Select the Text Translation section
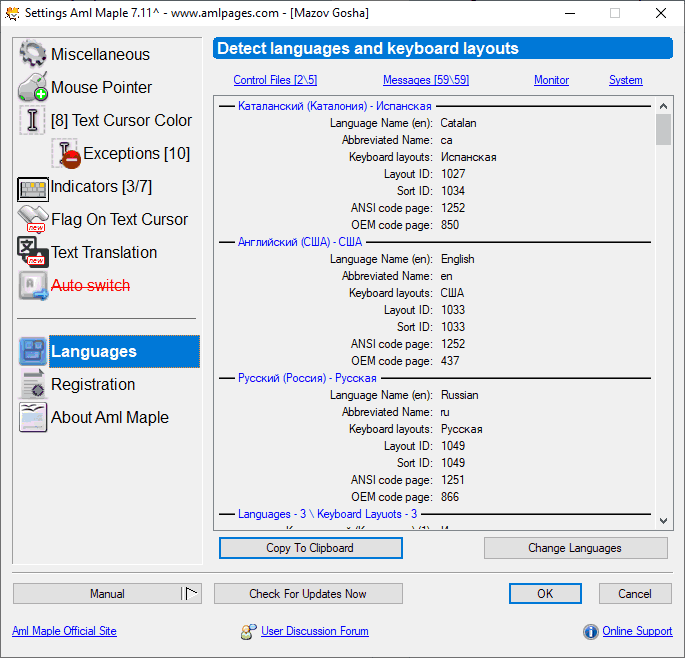 [104, 253]
